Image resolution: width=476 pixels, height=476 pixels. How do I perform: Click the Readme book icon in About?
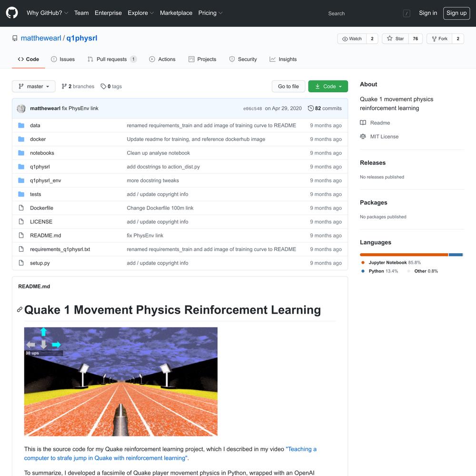pos(363,123)
